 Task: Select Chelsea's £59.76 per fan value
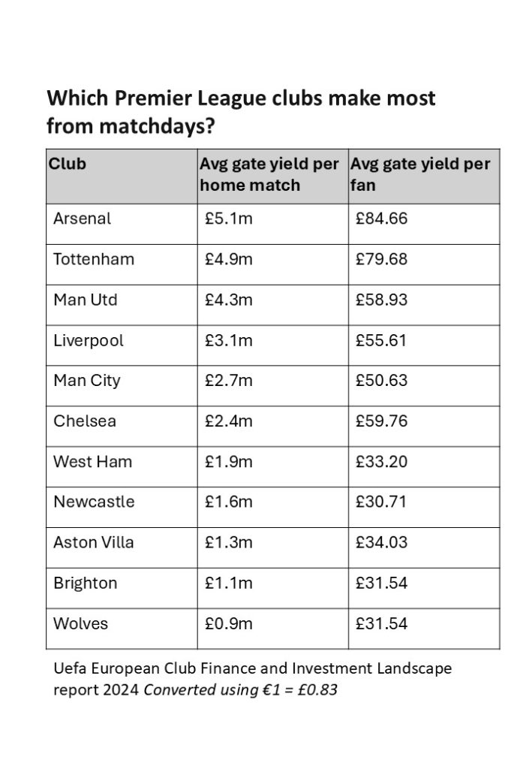(381, 421)
